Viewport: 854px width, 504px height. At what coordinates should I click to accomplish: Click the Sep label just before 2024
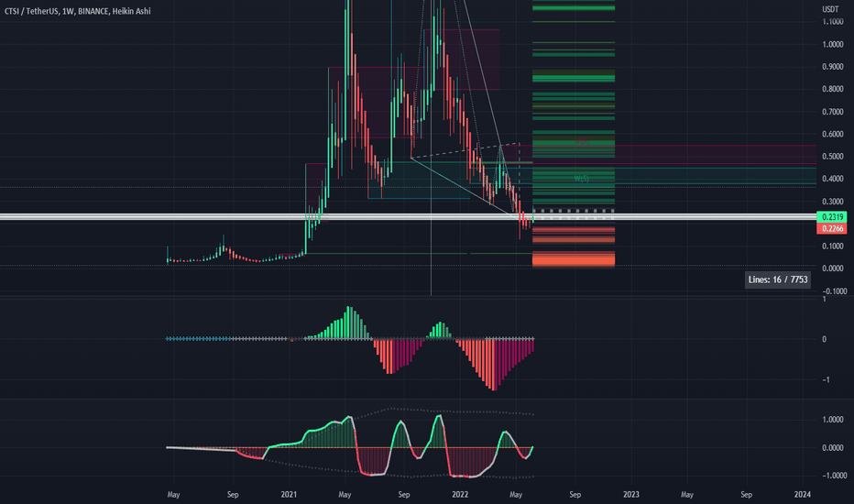(x=746, y=495)
